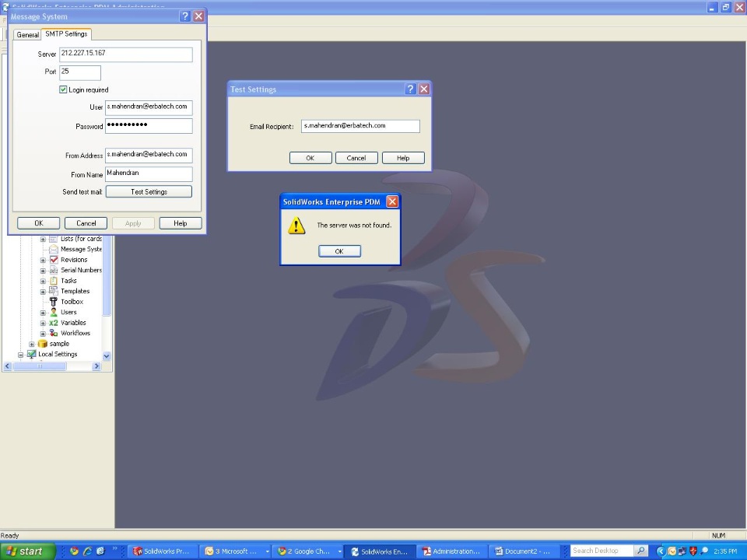Click Cancel in the Message System dialog
The width and height of the screenshot is (747, 560).
pos(86,223)
